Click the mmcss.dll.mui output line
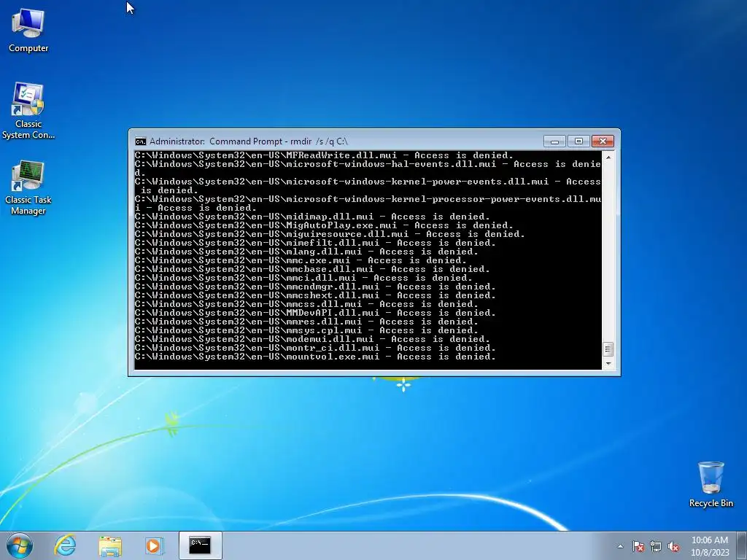747x560 pixels. click(306, 304)
